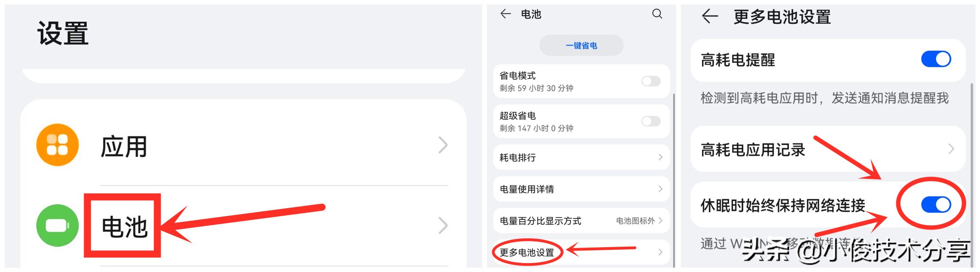980x272 pixels.
Task: Expand 应用 row chevron
Action: tap(443, 145)
